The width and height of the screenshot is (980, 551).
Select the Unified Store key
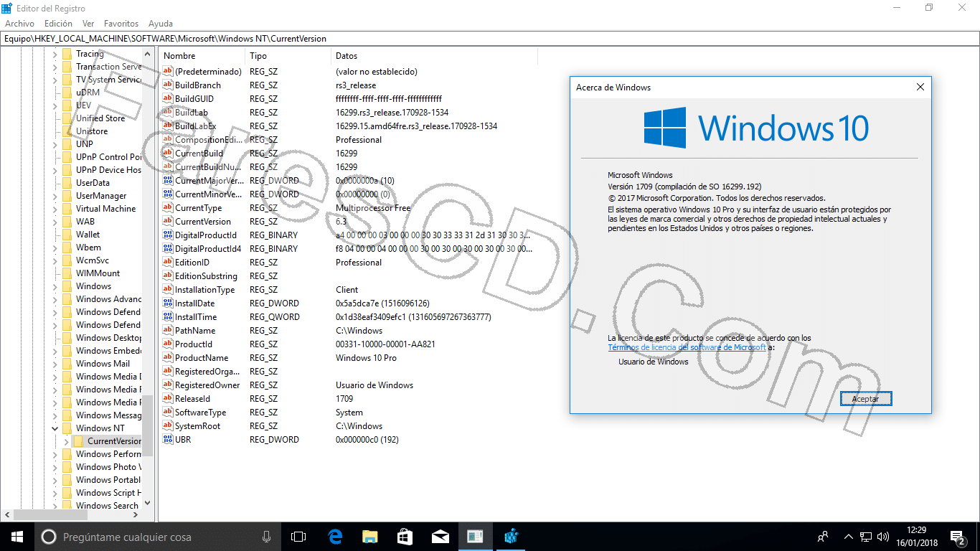point(100,118)
